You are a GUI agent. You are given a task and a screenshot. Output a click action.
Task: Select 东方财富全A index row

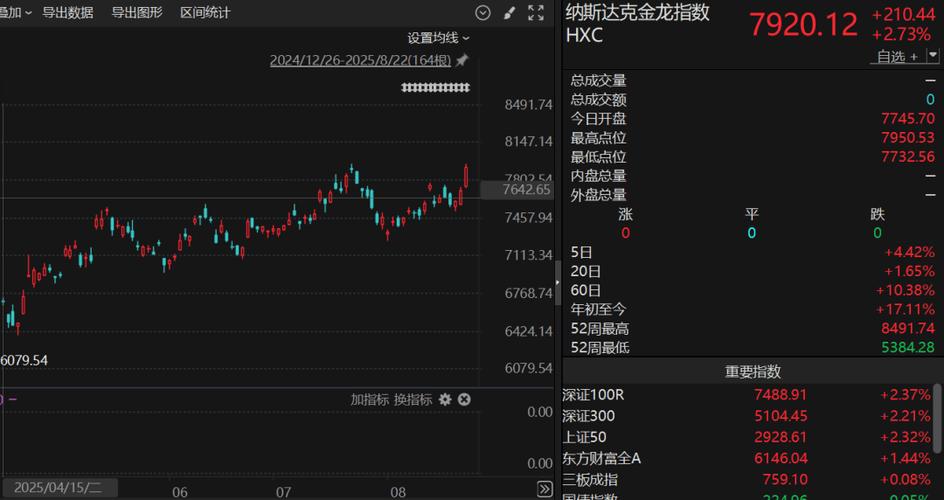tap(747, 458)
